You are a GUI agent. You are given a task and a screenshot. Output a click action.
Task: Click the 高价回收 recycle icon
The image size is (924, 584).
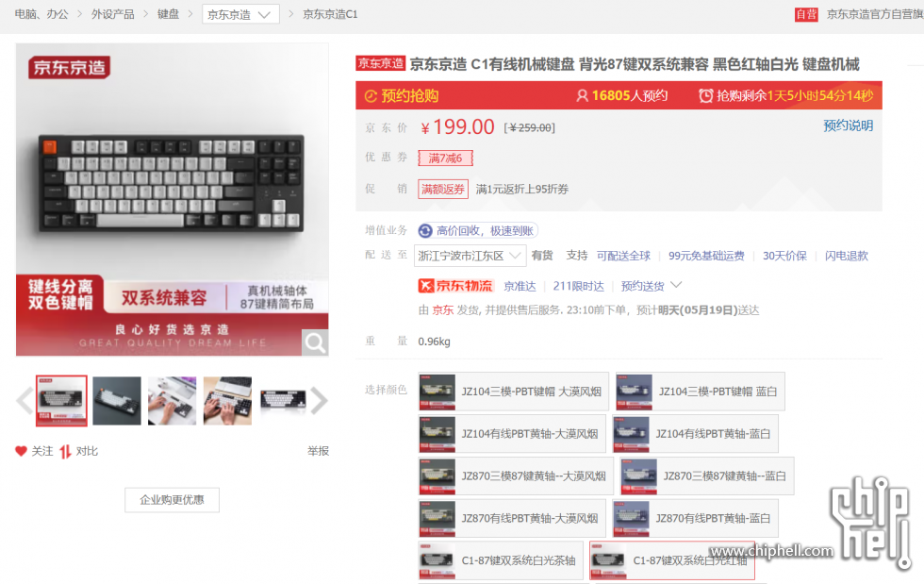click(425, 230)
